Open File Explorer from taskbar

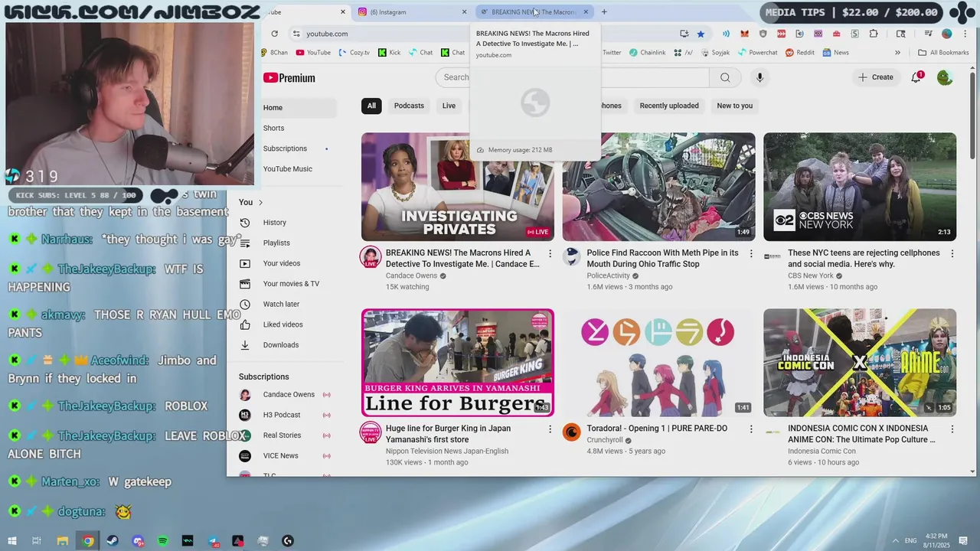coord(63,541)
